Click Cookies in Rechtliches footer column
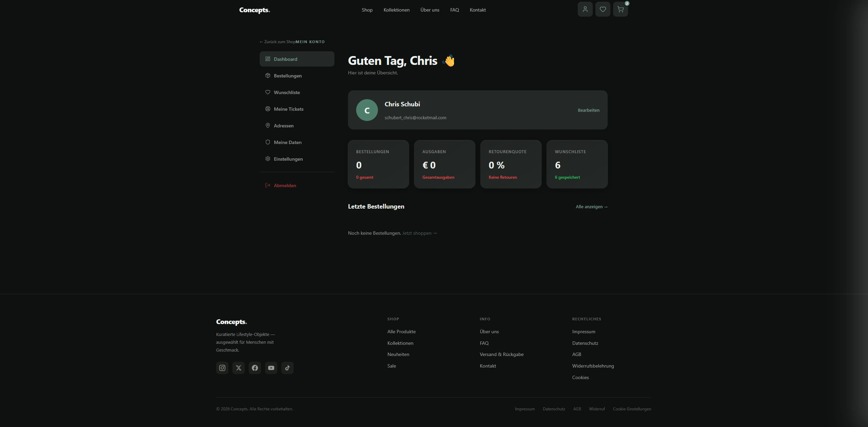 [580, 377]
